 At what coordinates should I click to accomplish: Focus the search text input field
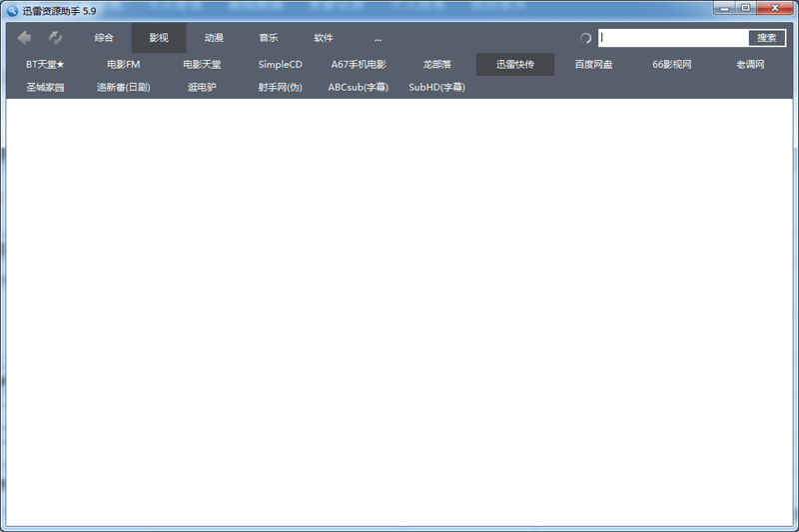[673, 38]
